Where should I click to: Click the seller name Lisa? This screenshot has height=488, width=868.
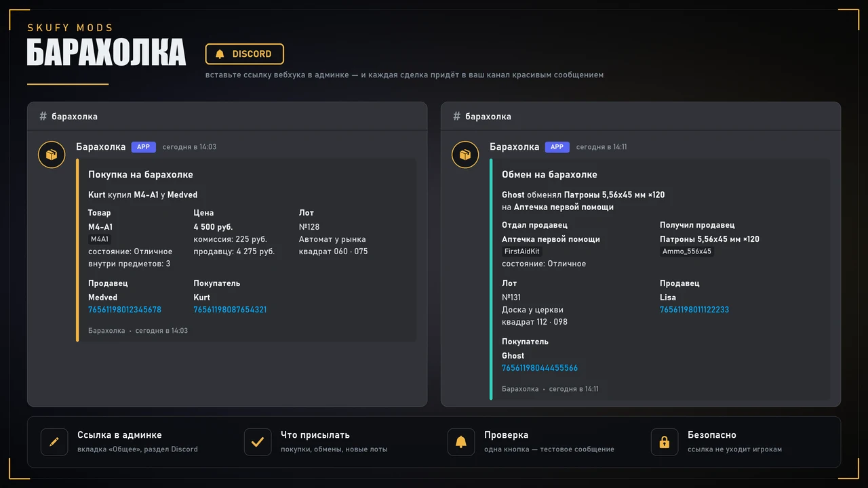tap(668, 298)
